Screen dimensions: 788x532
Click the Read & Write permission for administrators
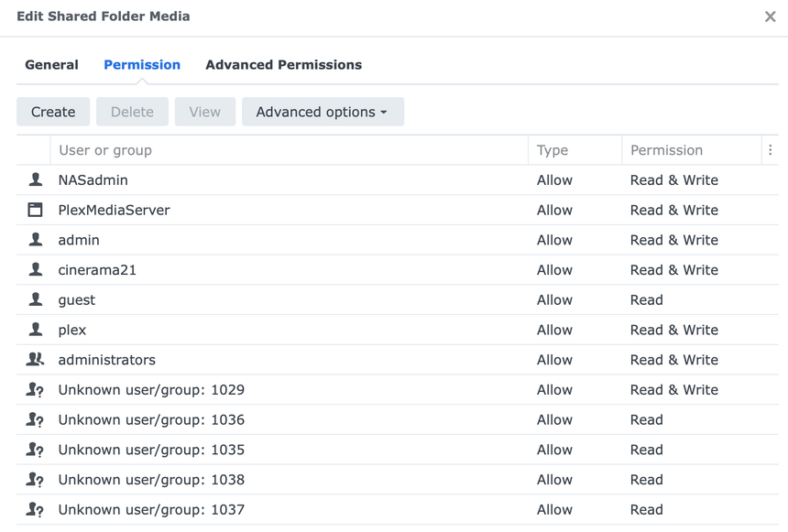tap(673, 360)
